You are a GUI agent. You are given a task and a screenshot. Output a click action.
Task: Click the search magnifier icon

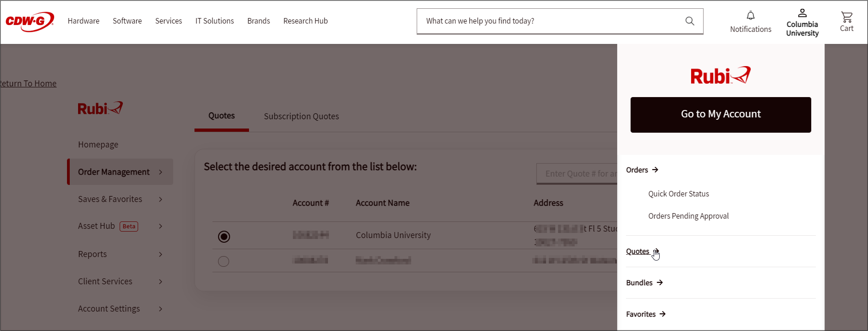pyautogui.click(x=690, y=21)
